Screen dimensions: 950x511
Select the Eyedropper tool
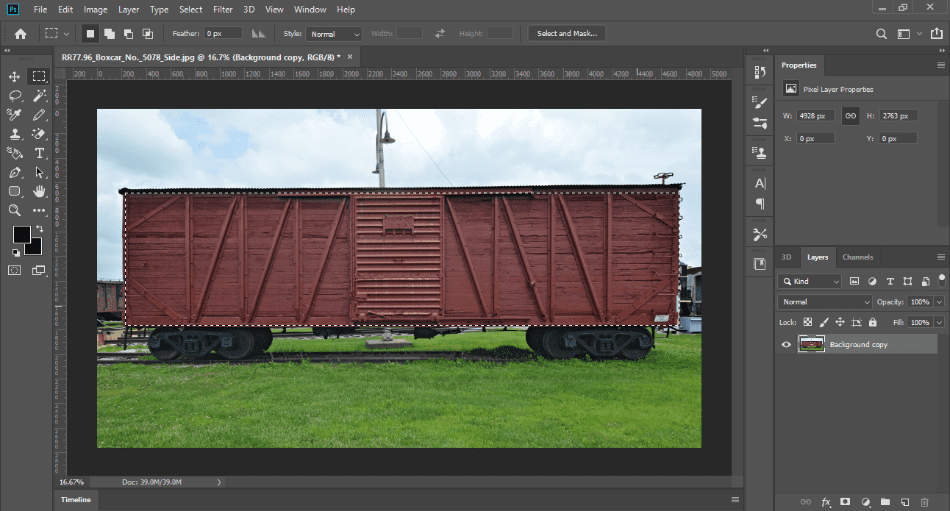tap(15, 115)
